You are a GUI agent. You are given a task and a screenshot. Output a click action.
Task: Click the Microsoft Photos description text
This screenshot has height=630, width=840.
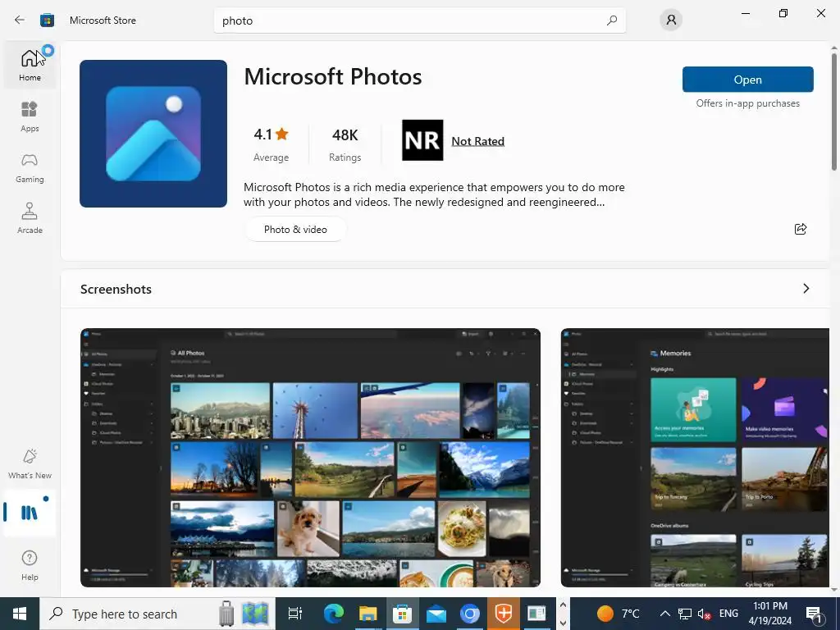434,194
